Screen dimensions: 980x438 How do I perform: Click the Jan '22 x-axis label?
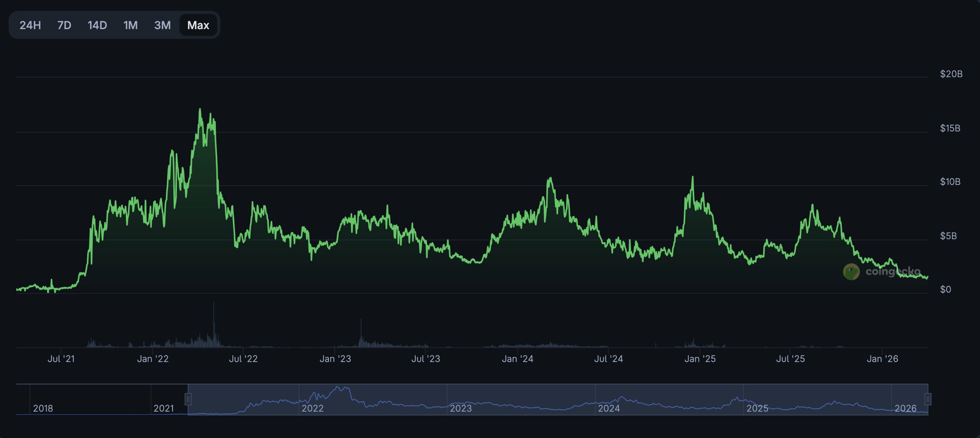[x=153, y=359]
